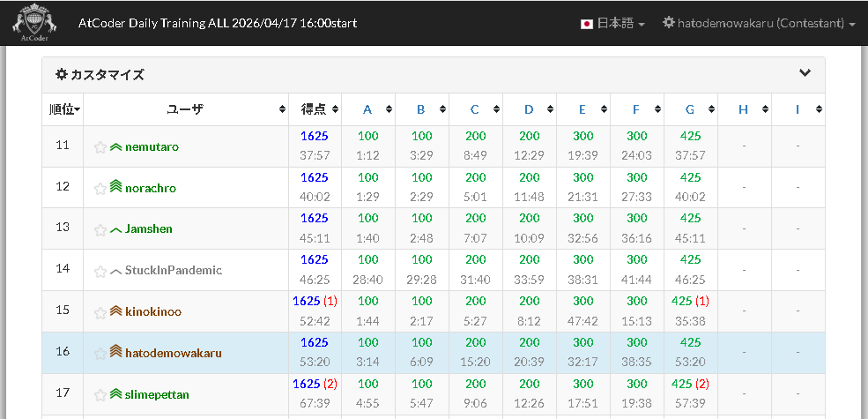Expand the カスタマイズ panel chevron
This screenshot has width=868, height=419.
pos(805,72)
